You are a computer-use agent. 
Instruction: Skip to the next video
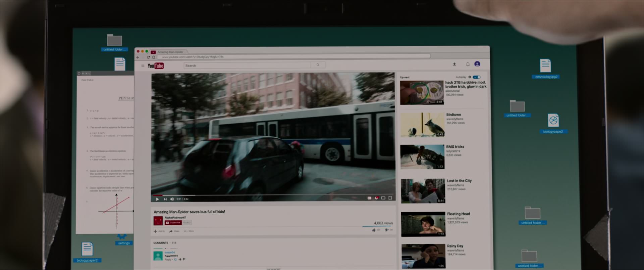point(165,199)
